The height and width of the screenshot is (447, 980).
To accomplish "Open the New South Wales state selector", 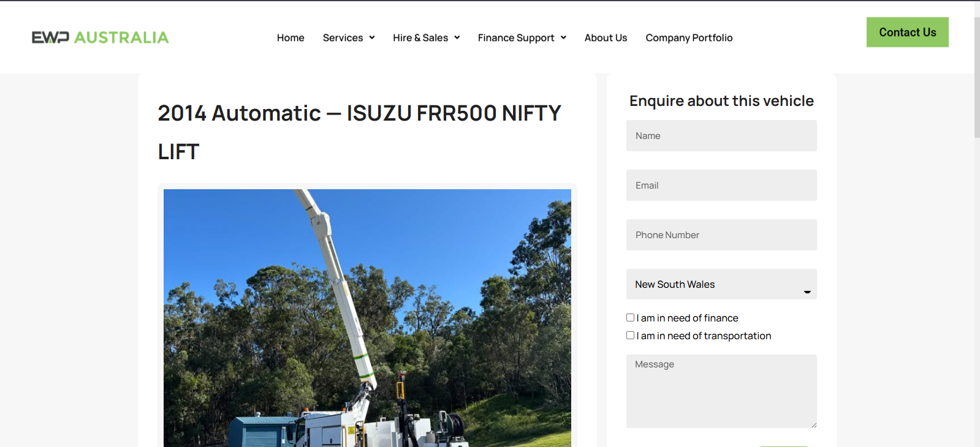I will point(721,285).
